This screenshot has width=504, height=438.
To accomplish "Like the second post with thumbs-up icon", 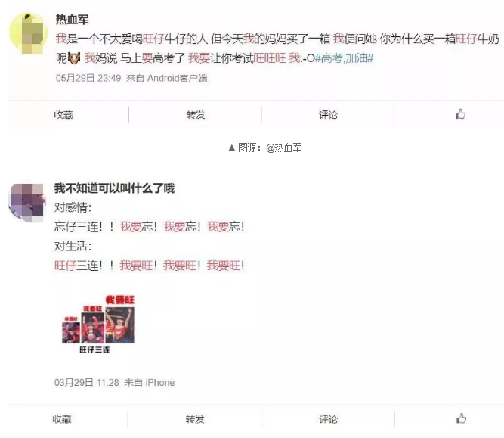I will click(461, 418).
